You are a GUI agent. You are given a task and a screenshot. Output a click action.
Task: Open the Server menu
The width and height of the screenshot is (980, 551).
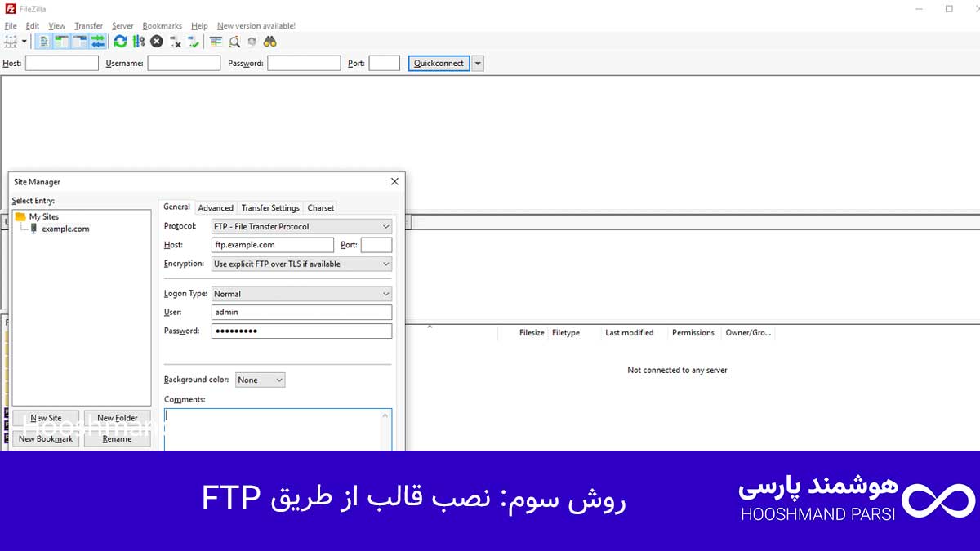pos(123,26)
